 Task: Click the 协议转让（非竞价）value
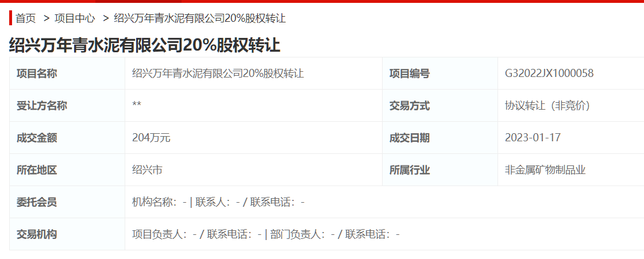pos(547,106)
